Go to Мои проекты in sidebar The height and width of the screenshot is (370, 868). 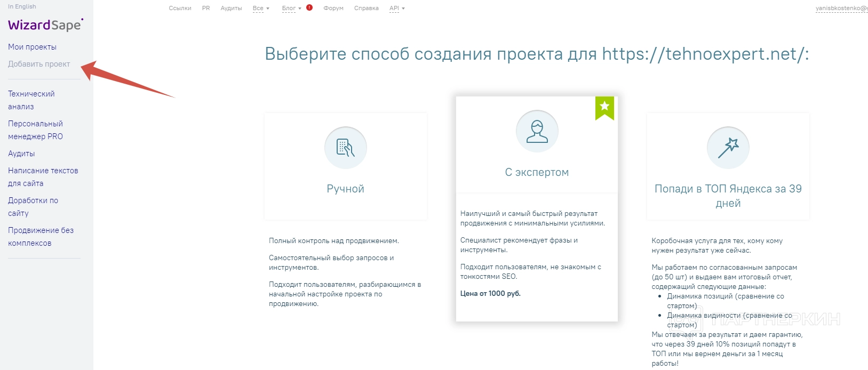[x=32, y=47]
